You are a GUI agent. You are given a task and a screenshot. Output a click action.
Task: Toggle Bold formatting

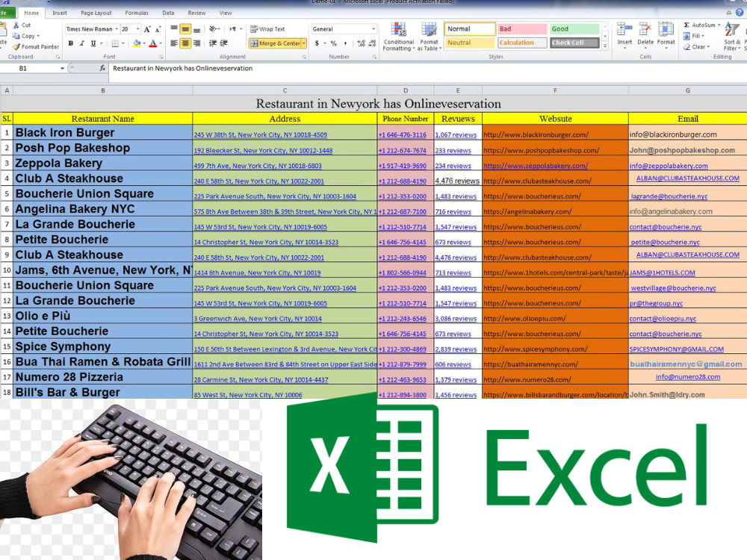click(71, 43)
